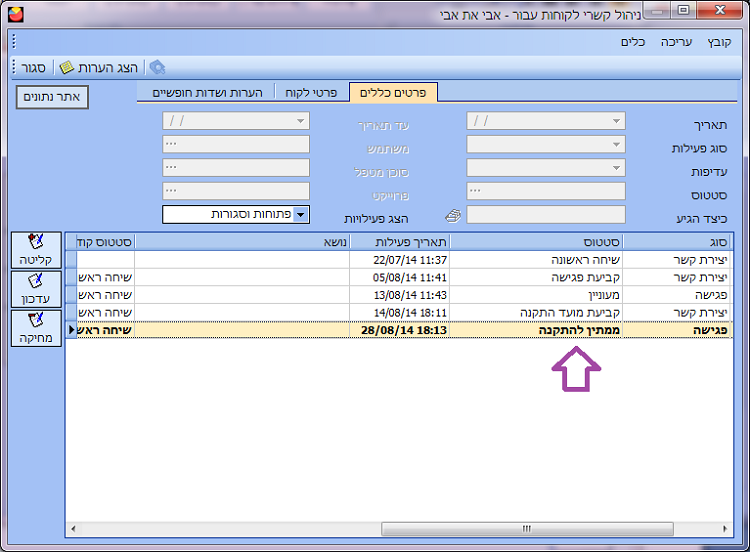
Task: Click the סוג column header
Action: [x=677, y=242]
